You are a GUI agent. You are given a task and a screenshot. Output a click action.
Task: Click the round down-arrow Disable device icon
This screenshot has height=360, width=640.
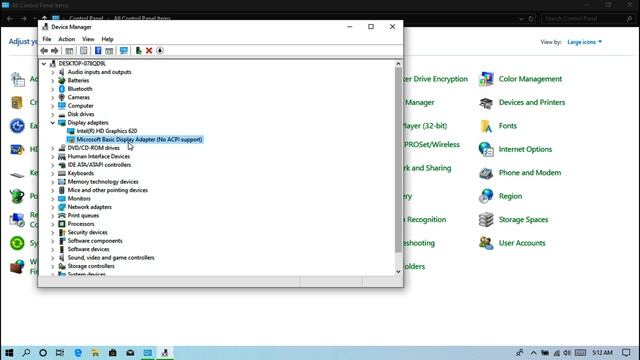point(160,51)
